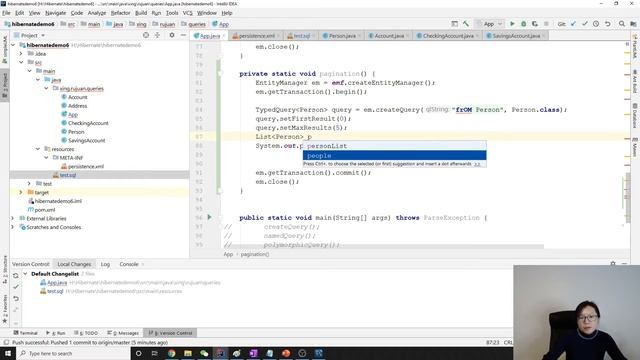Click run gutter icon beside main method
The image size is (640, 360).
click(x=209, y=218)
